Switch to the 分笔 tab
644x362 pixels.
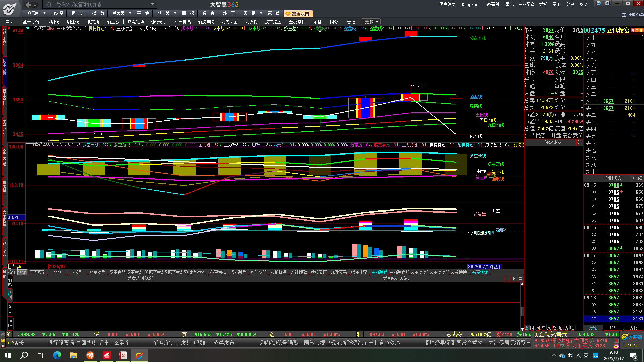point(593,328)
